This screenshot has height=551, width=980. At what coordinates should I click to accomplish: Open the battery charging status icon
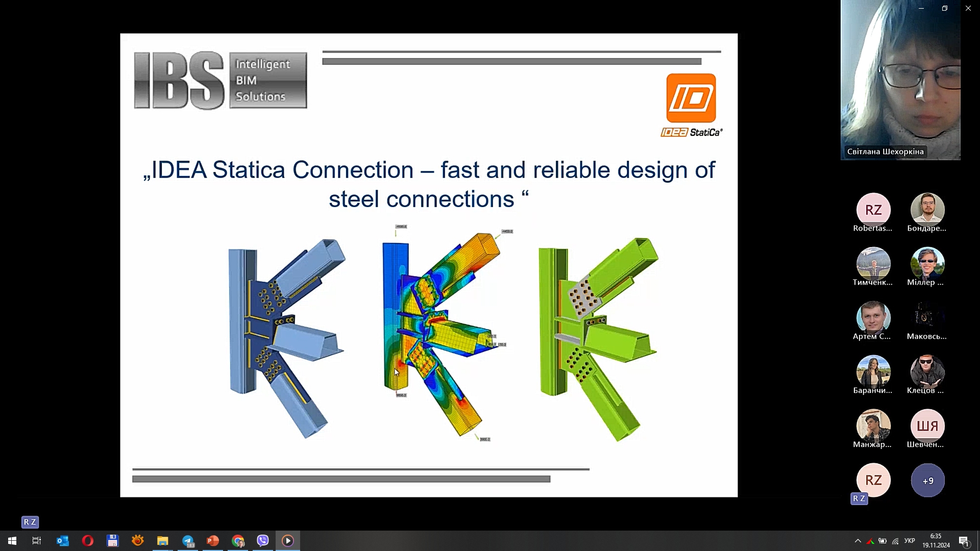(x=883, y=541)
